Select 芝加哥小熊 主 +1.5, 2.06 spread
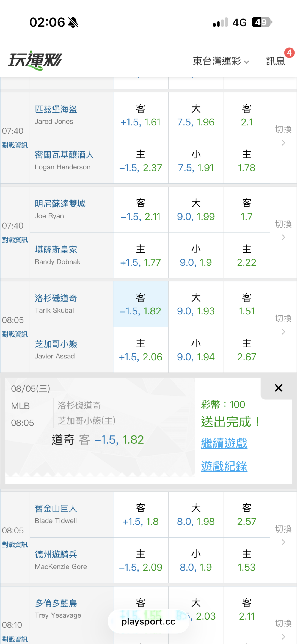 [141, 350]
